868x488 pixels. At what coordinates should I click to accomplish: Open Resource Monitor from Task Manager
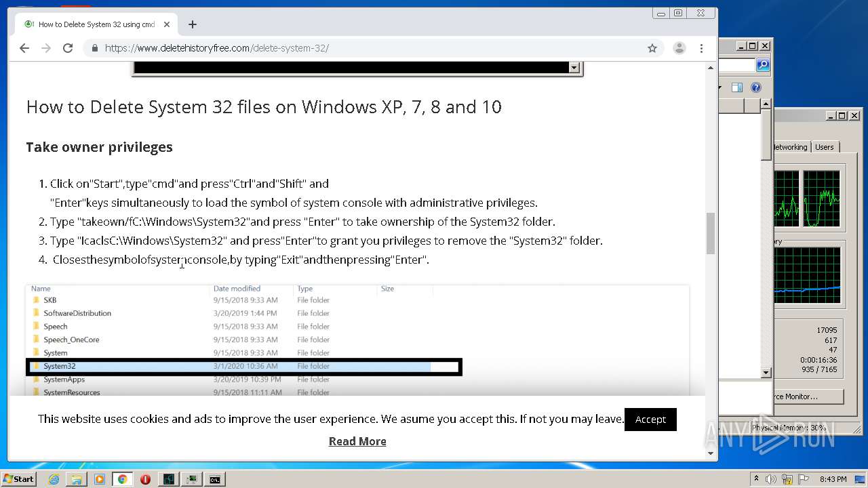point(809,396)
